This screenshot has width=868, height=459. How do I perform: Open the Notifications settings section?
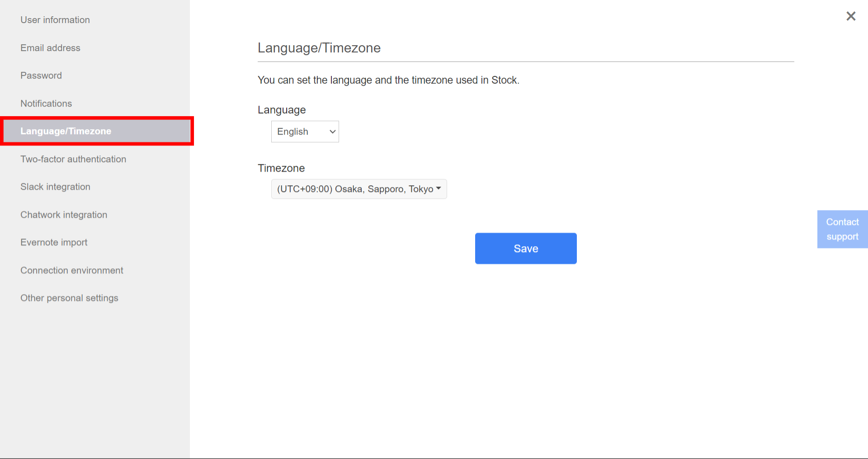46,103
